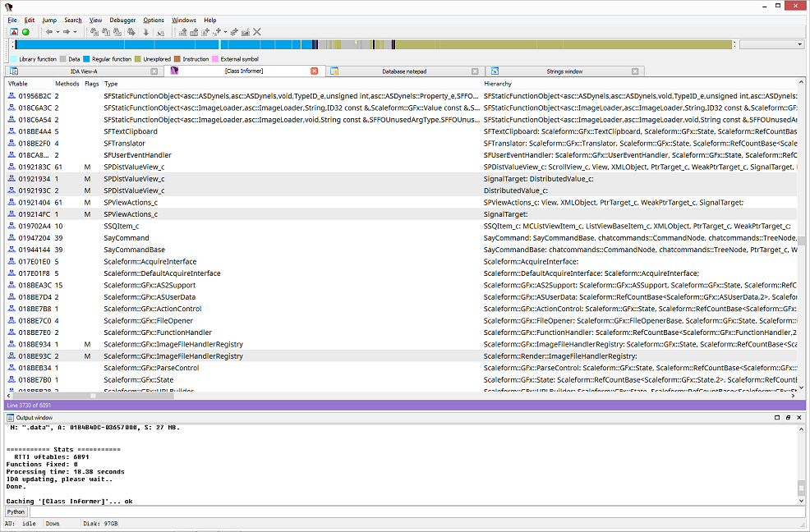Float the Output window panel
Image resolution: width=810 pixels, height=532 pixels.
tap(789, 417)
